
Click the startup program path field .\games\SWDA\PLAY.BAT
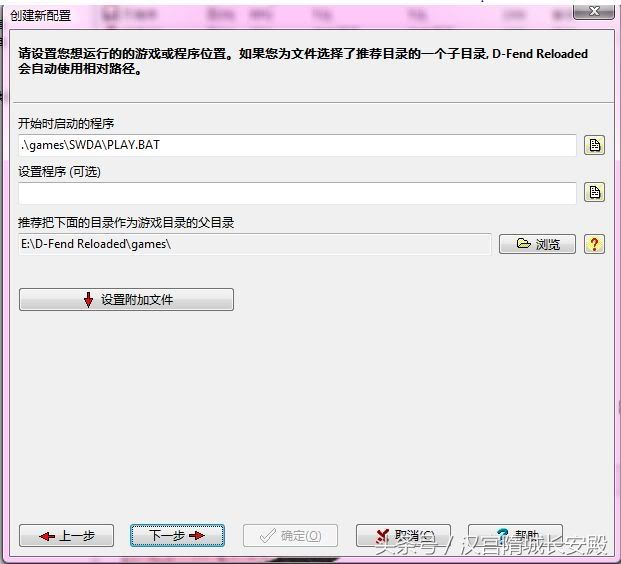[x=297, y=145]
